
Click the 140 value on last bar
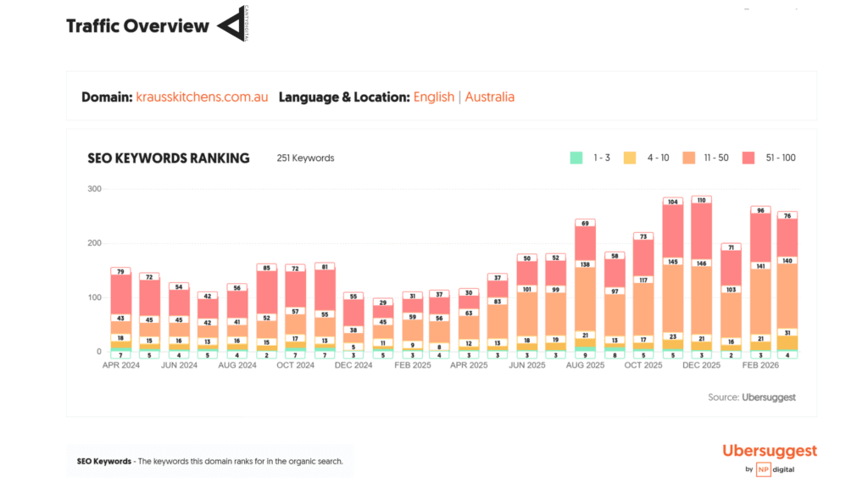pos(787,261)
